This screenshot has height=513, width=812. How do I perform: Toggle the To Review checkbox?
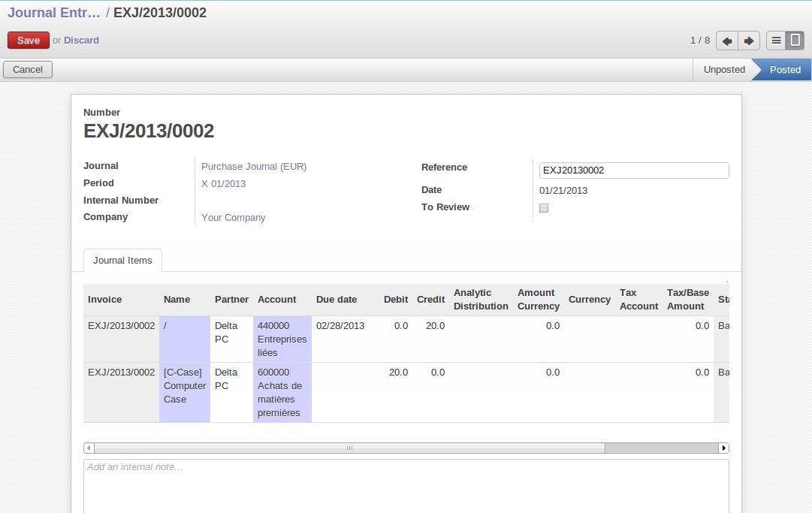544,208
